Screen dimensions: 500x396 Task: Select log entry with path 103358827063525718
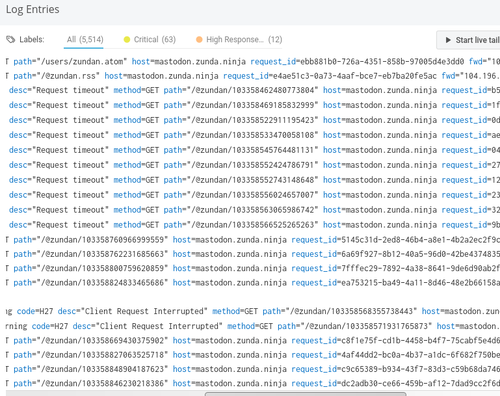253,355
